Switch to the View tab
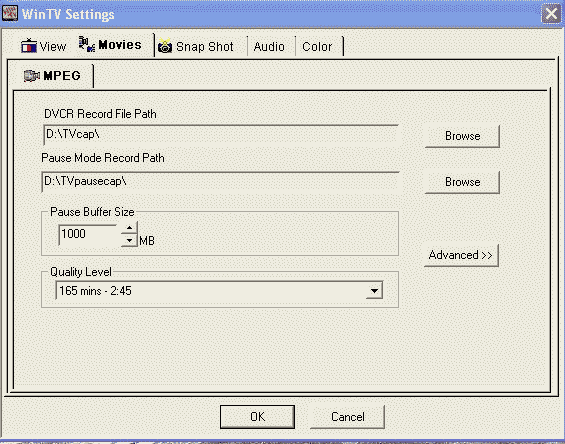The height and width of the screenshot is (444, 565). pyautogui.click(x=44, y=46)
